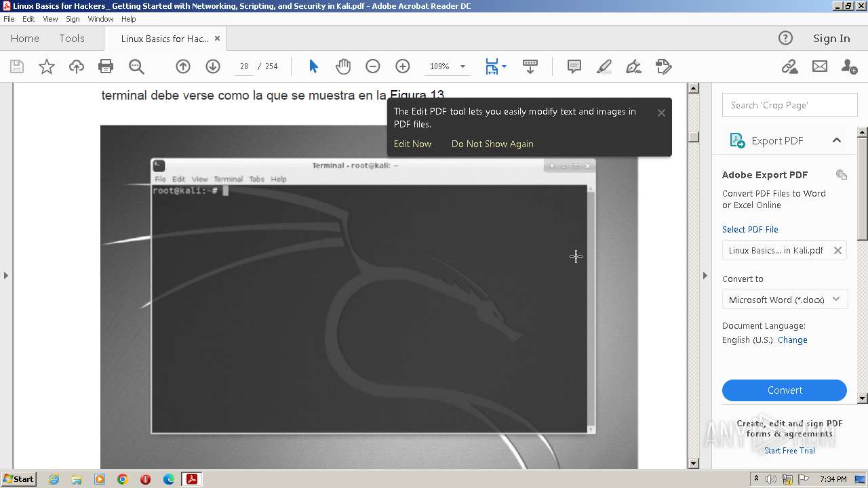Click the tools pane scrollbar thumb
Screen dimensions: 868x488
[863, 188]
